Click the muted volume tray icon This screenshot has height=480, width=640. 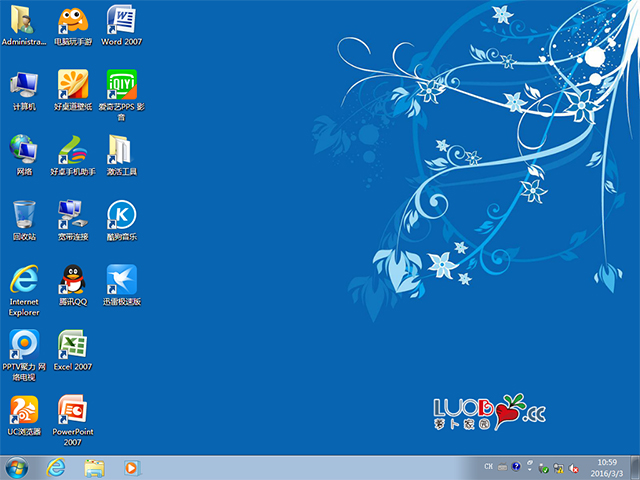pyautogui.click(x=574, y=467)
